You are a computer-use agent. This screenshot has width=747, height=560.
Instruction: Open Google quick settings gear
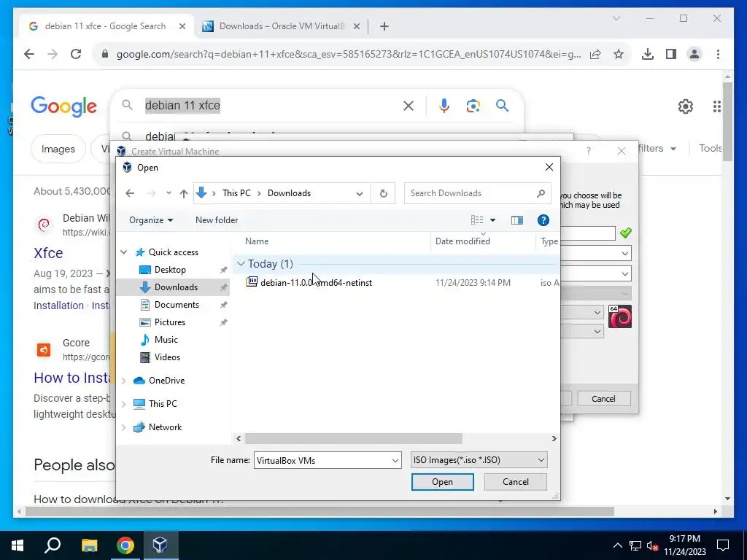686,106
